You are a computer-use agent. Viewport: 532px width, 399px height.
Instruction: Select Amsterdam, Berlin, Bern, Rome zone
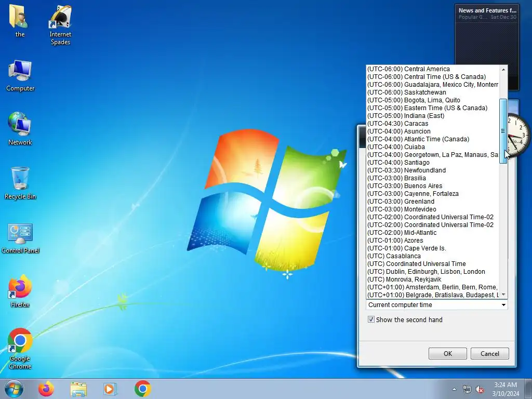coord(433,287)
